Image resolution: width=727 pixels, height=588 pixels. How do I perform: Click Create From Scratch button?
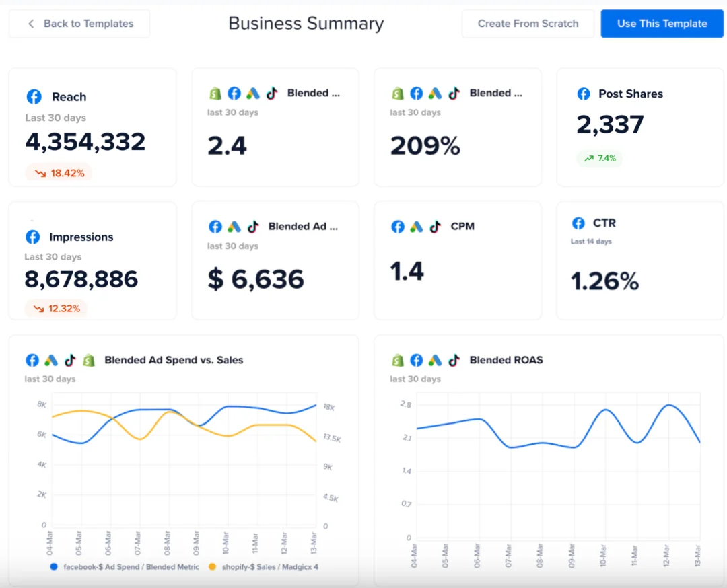[x=528, y=24]
